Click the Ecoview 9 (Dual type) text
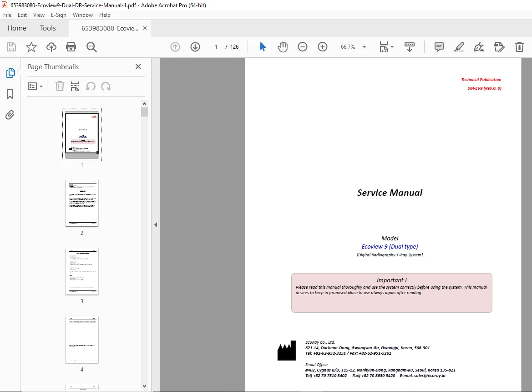The height and width of the screenshot is (392, 532). (x=390, y=246)
